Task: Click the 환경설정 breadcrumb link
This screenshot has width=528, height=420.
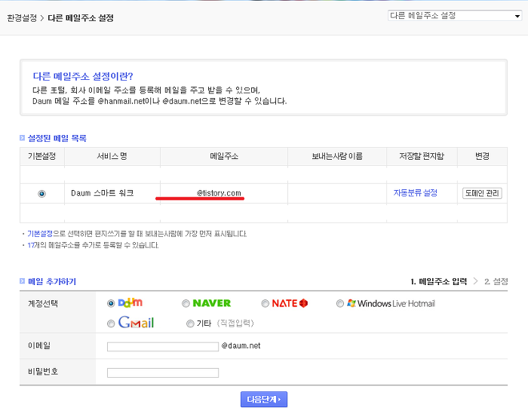Action: coord(22,18)
